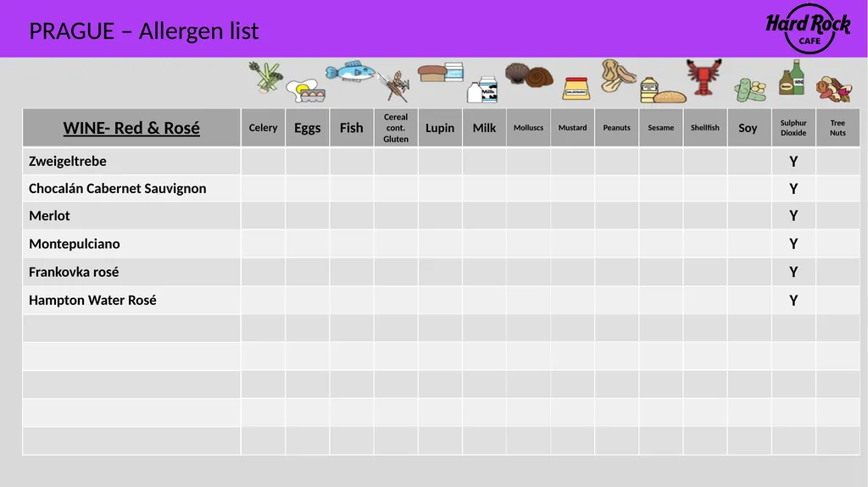
Task: Click the fried egg and carton icon
Action: [x=305, y=91]
